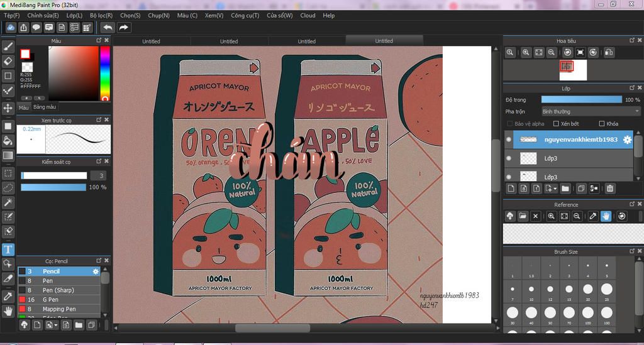The image size is (644, 345).
Task: Select the Move tool
Action: coord(8,108)
